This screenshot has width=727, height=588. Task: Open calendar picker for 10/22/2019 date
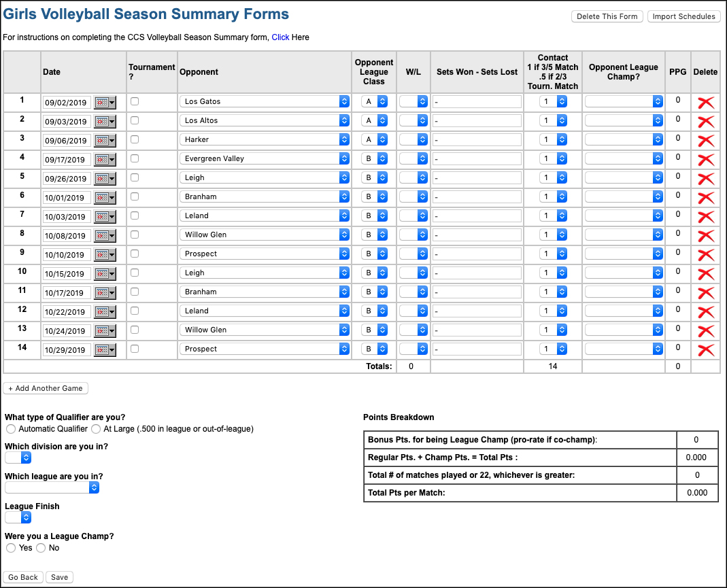click(105, 311)
